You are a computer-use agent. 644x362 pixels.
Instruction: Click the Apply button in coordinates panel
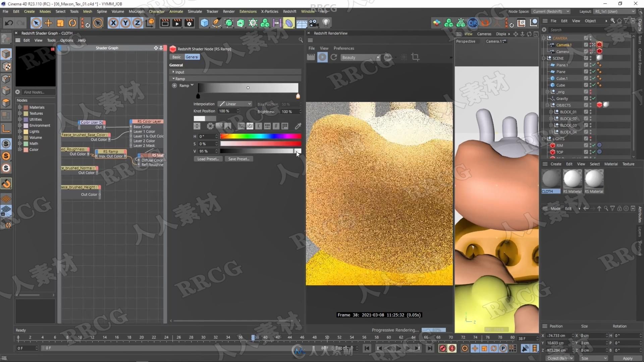[628, 358]
